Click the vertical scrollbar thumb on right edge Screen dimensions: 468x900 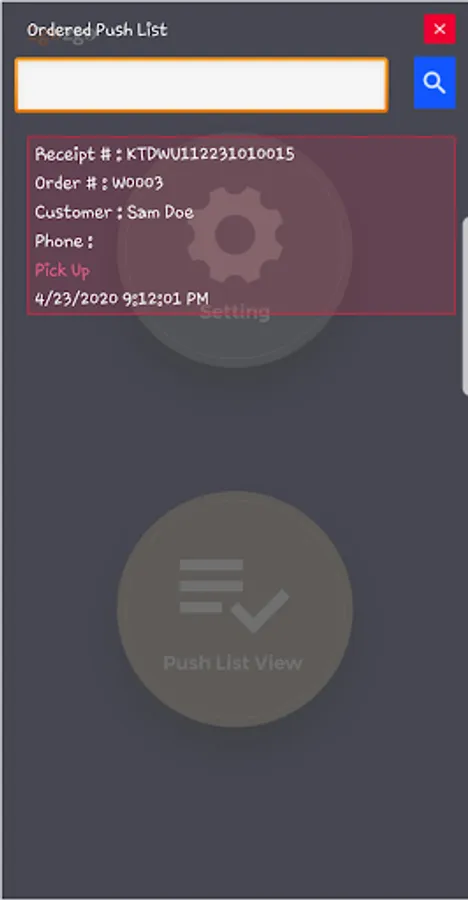(x=465, y=306)
